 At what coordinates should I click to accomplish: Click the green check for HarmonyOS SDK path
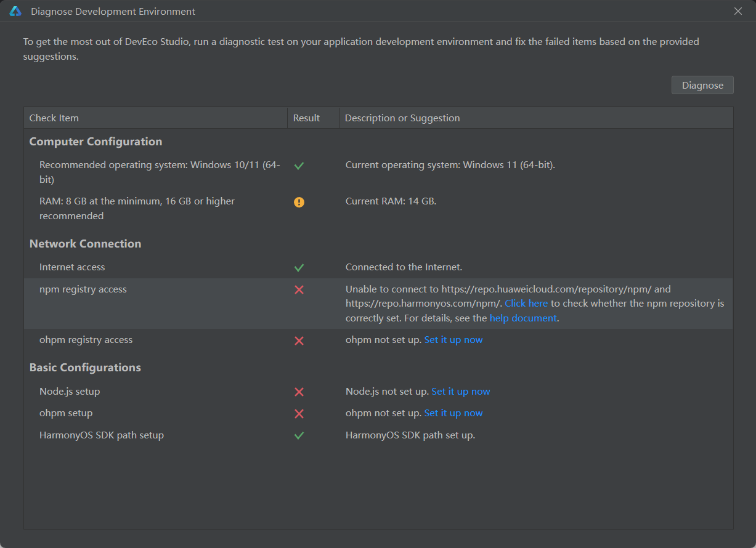point(299,435)
